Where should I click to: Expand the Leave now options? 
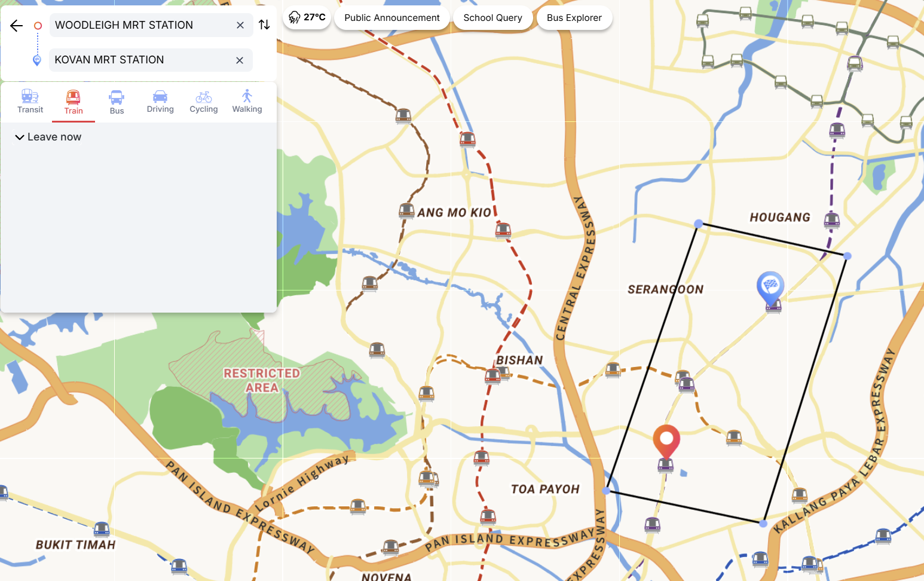tap(48, 137)
